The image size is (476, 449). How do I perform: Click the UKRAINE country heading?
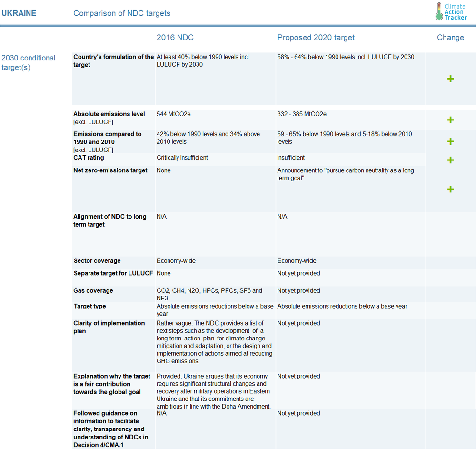point(19,13)
